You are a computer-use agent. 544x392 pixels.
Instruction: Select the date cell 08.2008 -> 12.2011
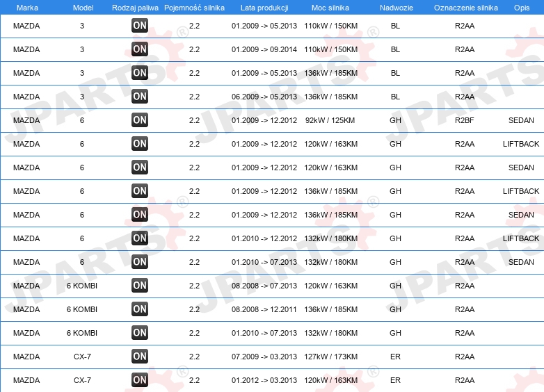(264, 309)
